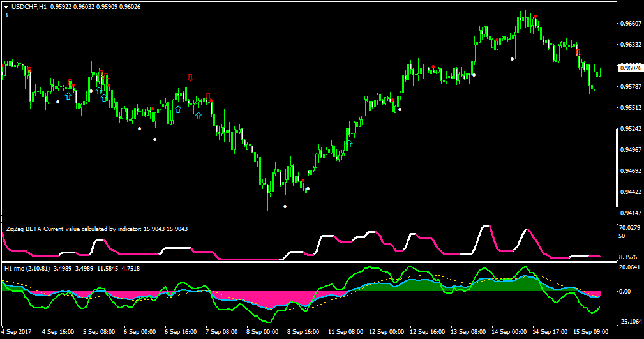
Task: Click the 0.94692 price scale label
Action: coord(631,171)
